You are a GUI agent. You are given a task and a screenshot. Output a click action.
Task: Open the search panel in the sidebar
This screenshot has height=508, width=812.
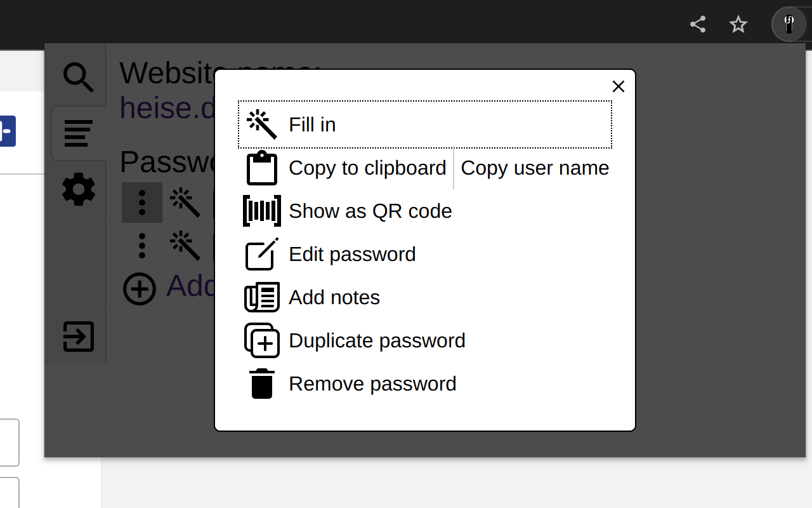(x=78, y=76)
